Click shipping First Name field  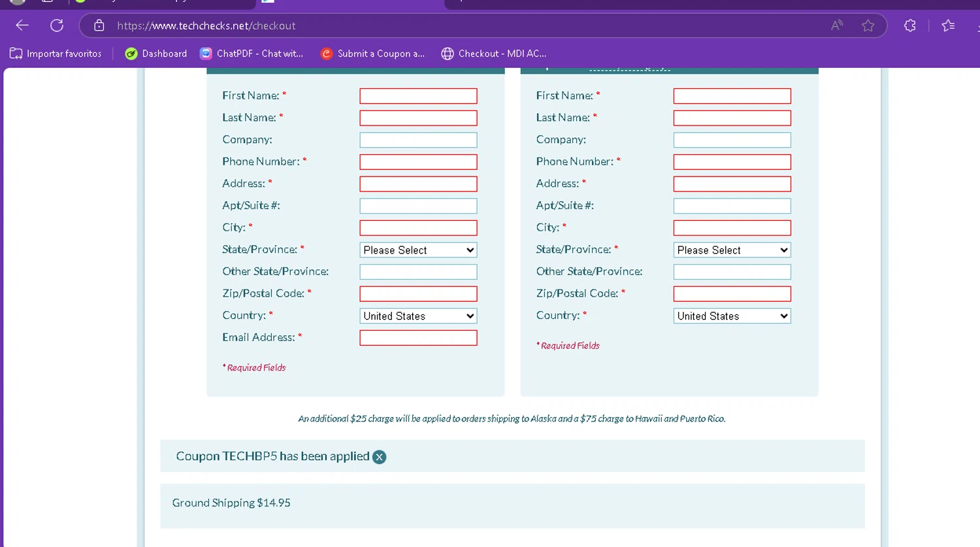pos(732,96)
